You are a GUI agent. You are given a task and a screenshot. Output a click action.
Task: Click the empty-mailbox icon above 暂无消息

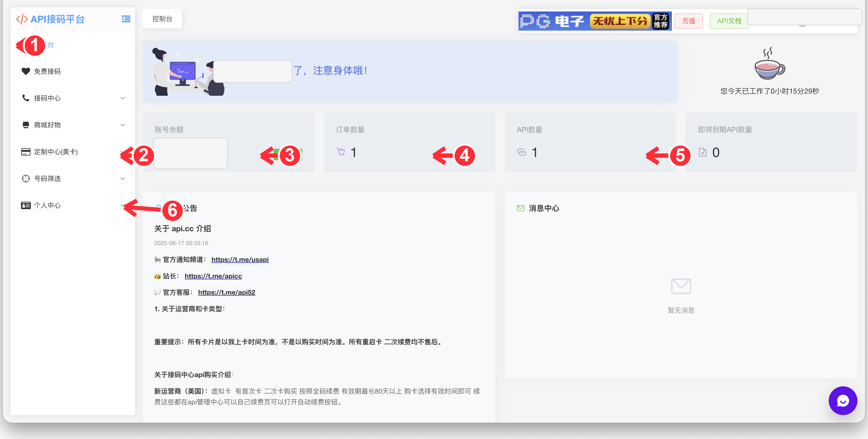tap(681, 286)
